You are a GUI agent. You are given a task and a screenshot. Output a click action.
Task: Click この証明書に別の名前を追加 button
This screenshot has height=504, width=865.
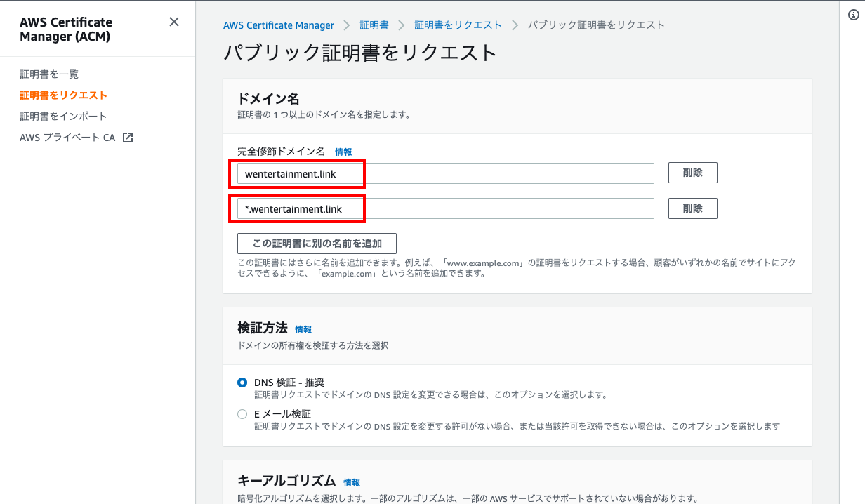tap(317, 244)
